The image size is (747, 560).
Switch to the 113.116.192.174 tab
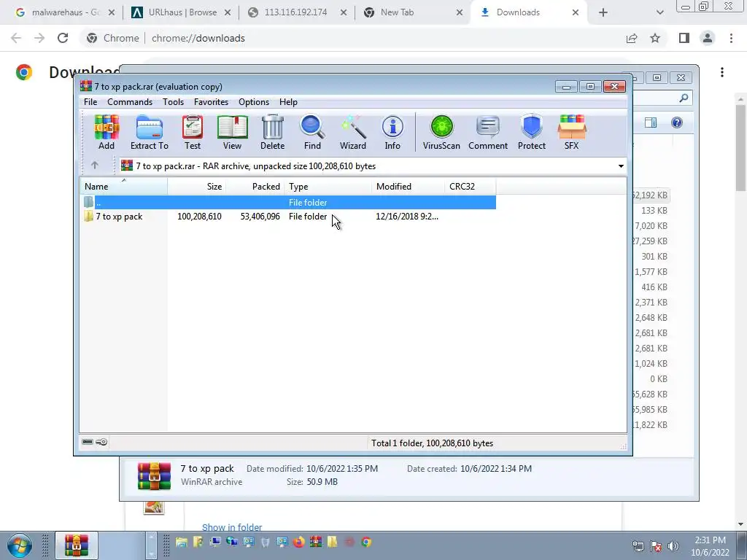pos(295,12)
